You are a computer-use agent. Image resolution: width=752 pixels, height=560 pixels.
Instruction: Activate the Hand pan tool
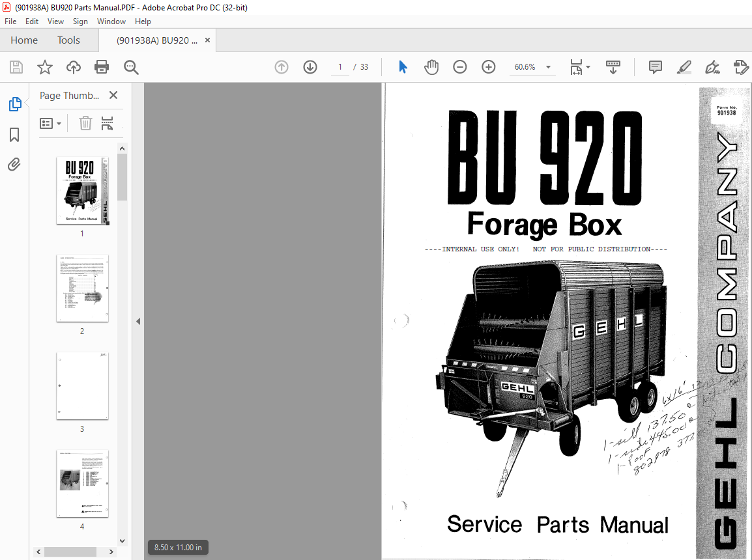pos(431,67)
